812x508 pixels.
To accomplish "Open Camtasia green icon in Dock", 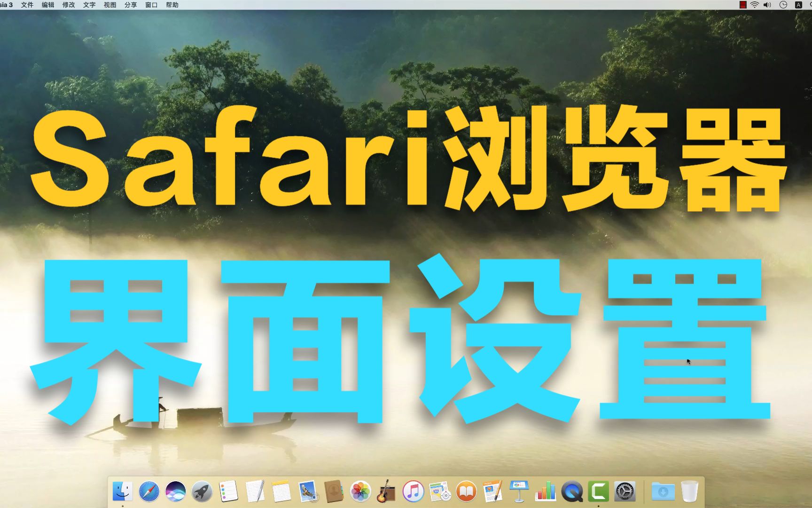I will click(x=598, y=492).
